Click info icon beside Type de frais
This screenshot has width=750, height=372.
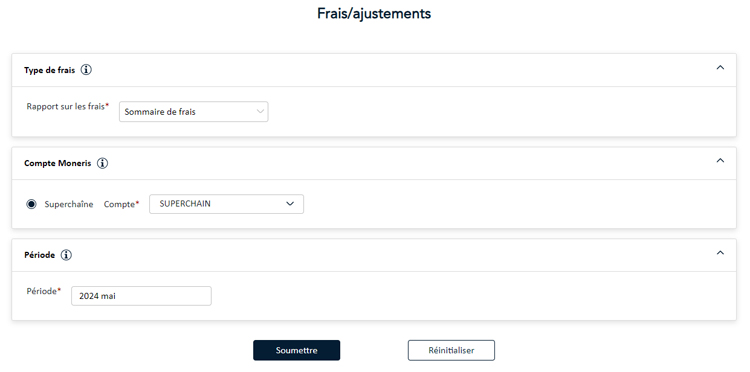tap(86, 70)
